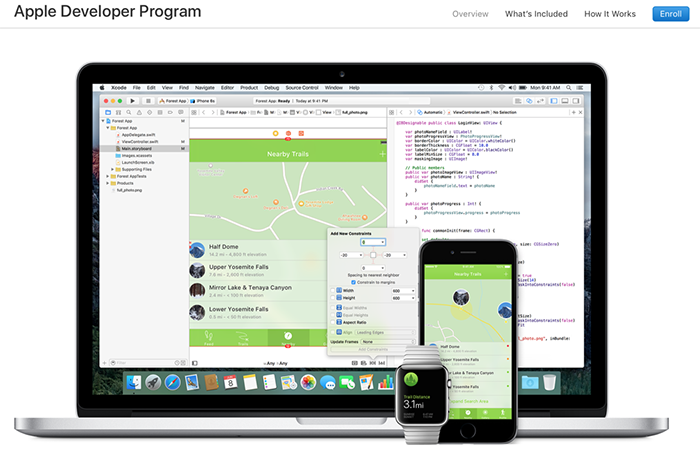Collapse the Forest App project root triangle

[103, 121]
